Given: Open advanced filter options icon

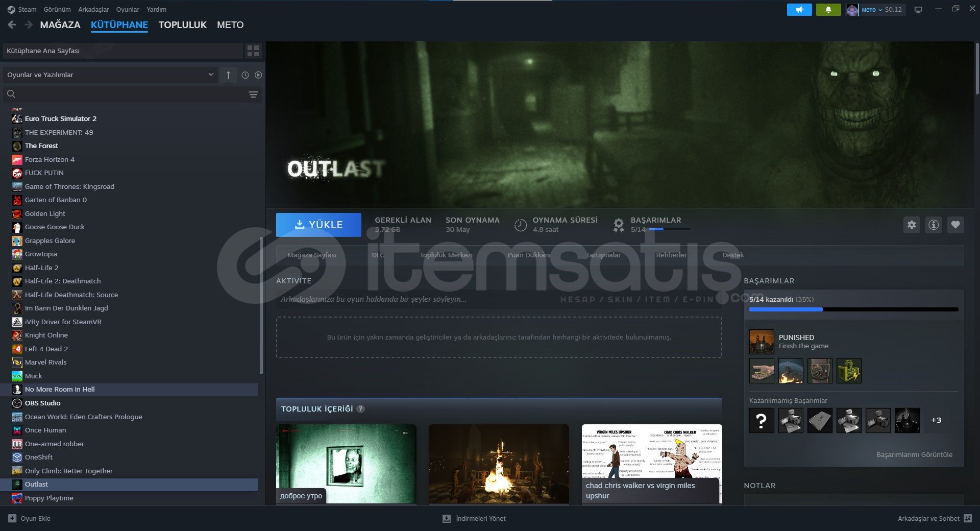Looking at the screenshot, I should 253,94.
